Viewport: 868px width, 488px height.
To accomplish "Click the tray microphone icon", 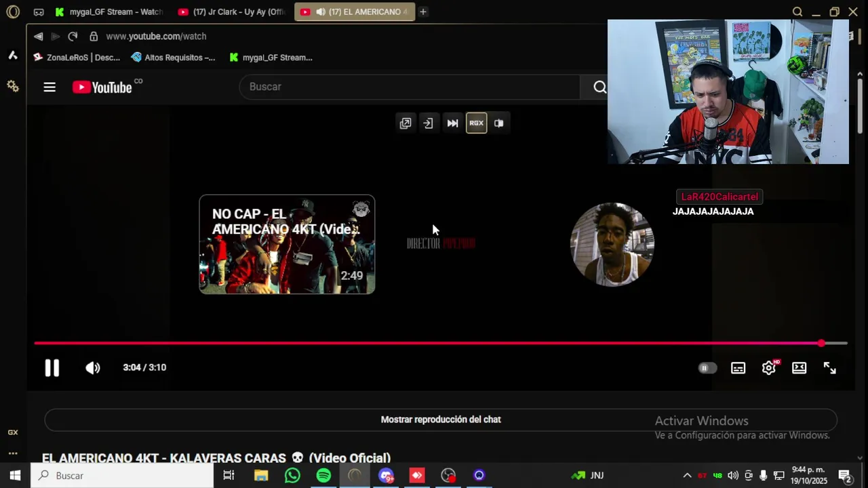I will 764,475.
